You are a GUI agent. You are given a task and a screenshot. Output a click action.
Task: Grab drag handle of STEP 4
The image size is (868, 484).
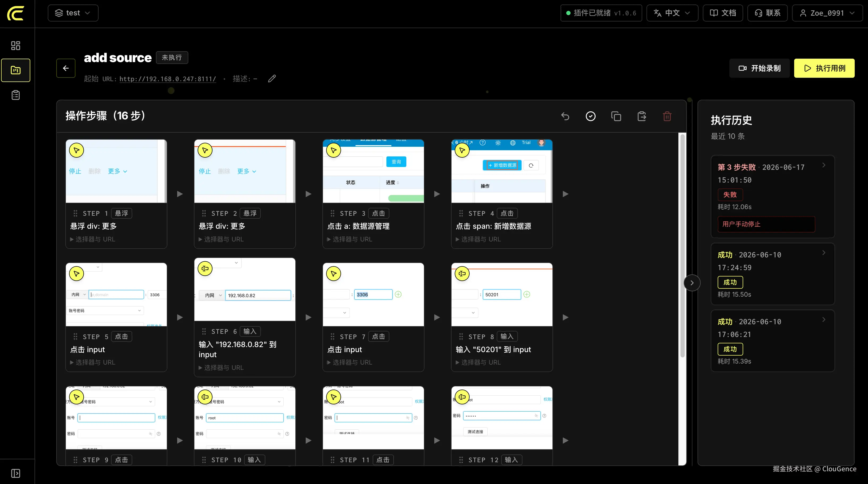461,213
